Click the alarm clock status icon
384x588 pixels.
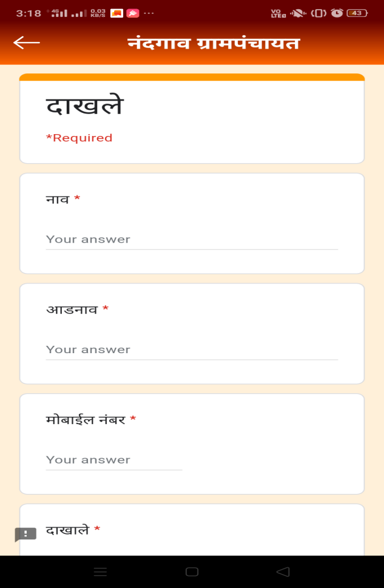(x=337, y=13)
